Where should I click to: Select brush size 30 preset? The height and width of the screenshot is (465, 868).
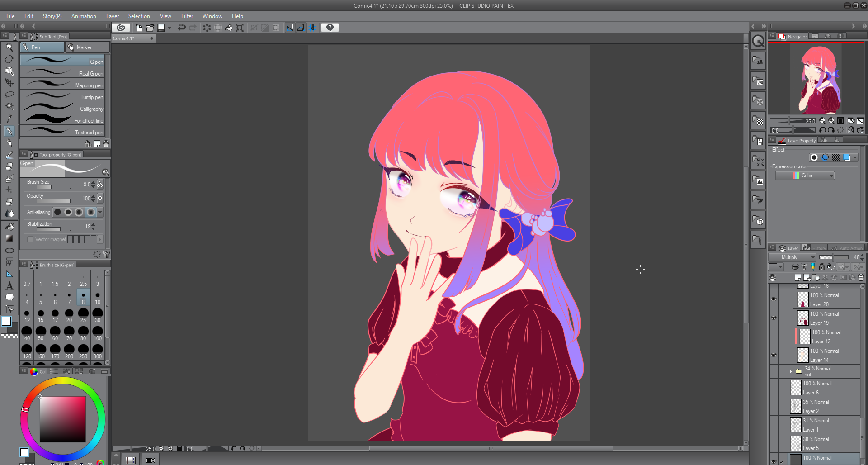pos(97,315)
